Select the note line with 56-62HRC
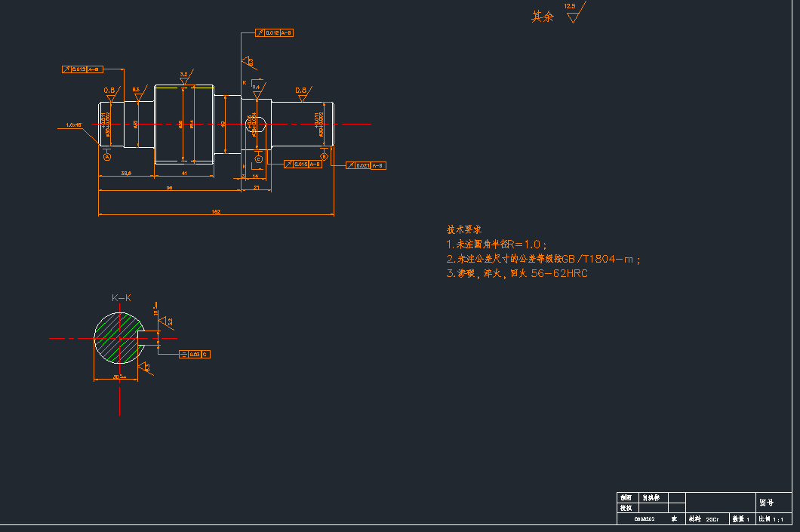 point(517,273)
